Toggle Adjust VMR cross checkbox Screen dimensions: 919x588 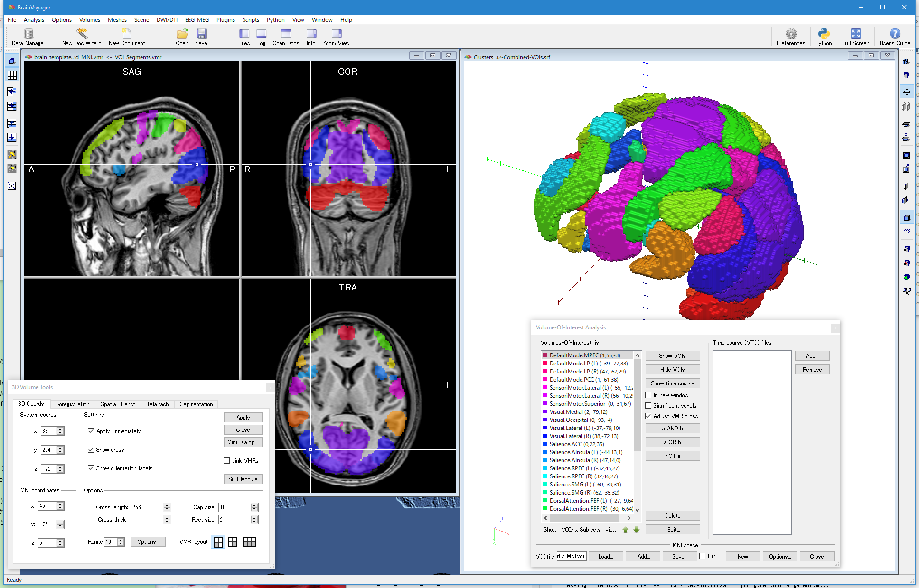point(648,416)
